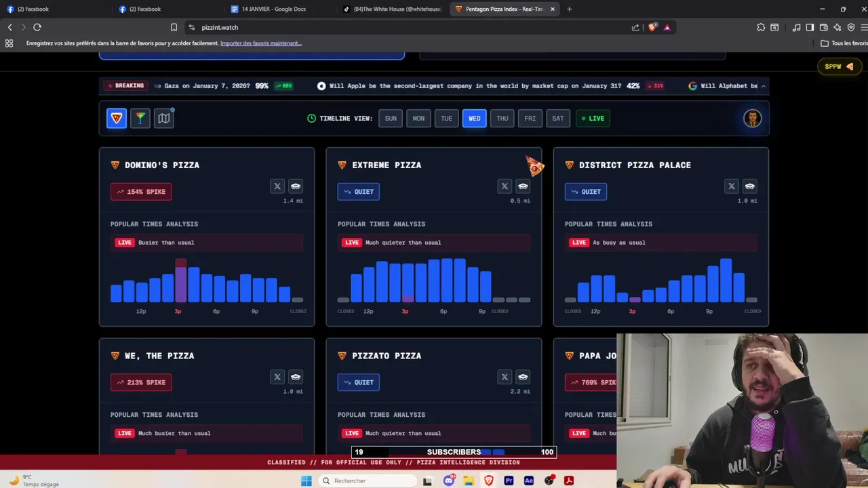This screenshot has width=868, height=488.
Task: Click Extreme Pizza QUIET badge
Action: [x=359, y=192]
